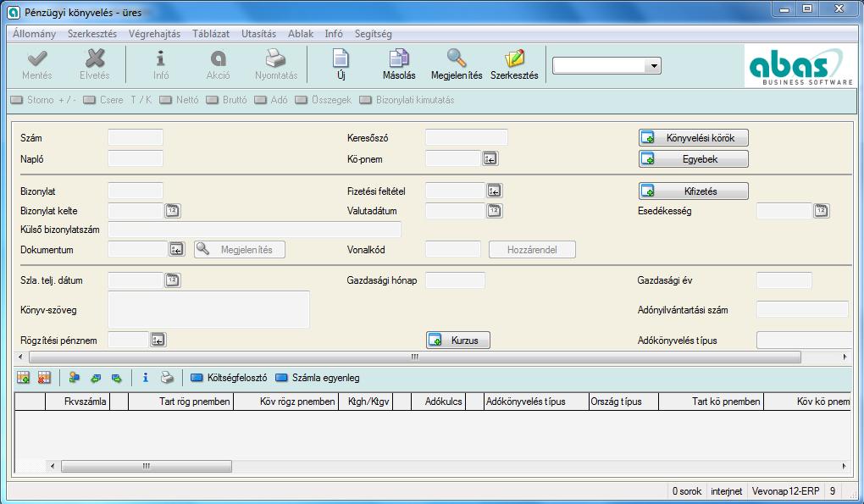
Task: Open the Utasítás menu
Action: tap(258, 34)
